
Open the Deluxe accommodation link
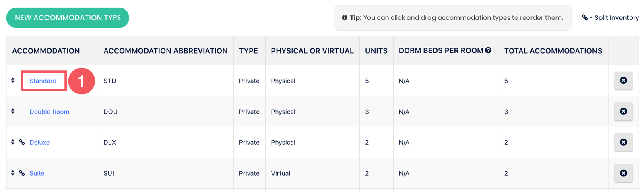tap(39, 142)
